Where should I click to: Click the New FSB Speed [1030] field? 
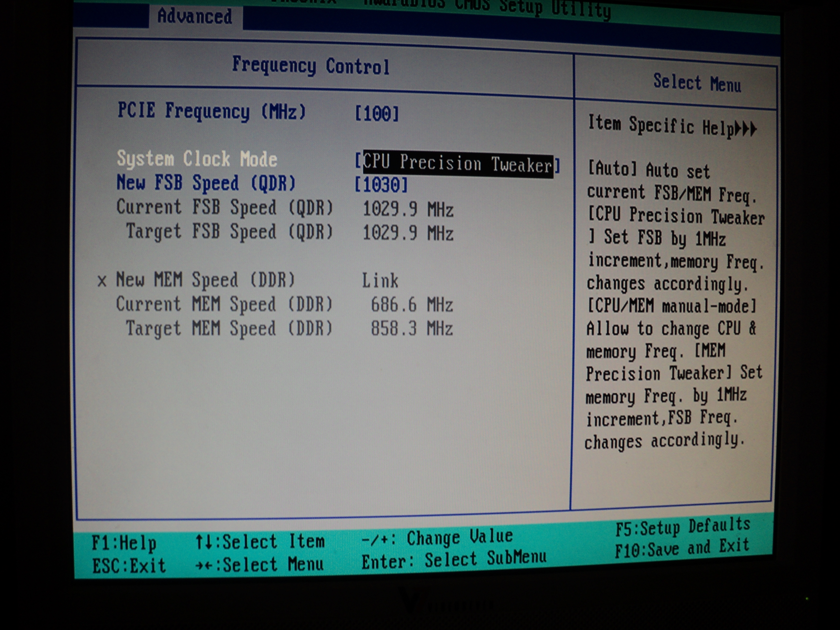point(381,185)
